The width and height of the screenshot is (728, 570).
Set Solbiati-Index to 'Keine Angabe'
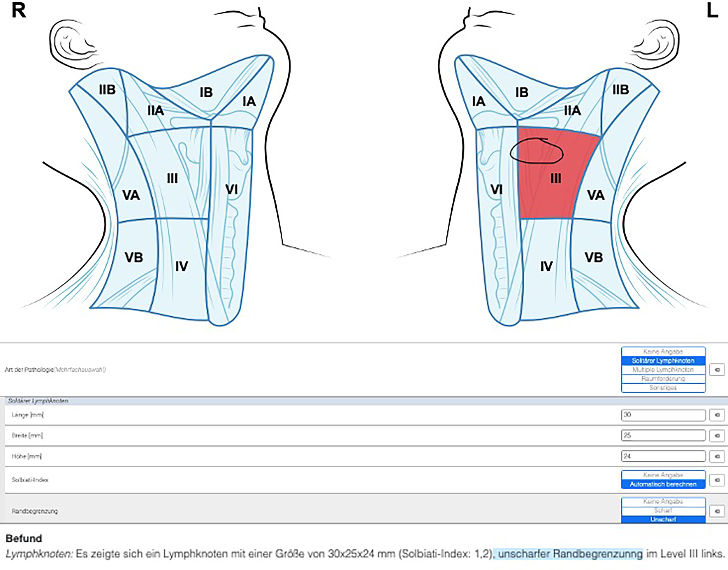pos(663,475)
